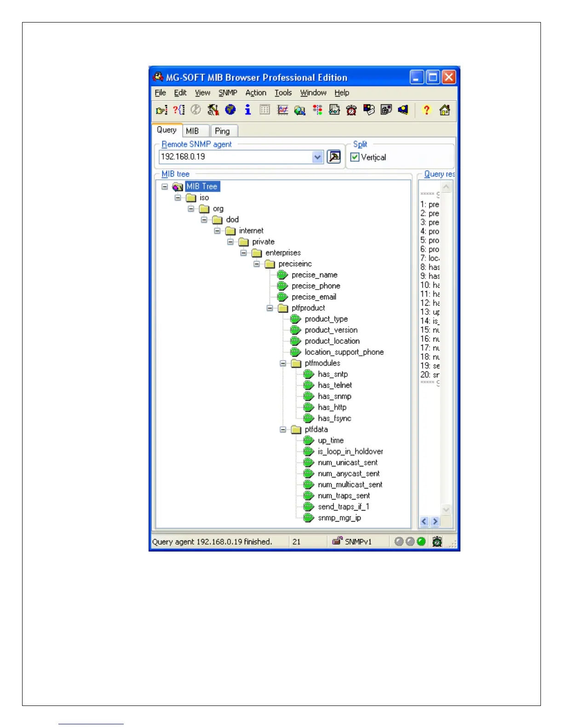Open the grey table view icon
This screenshot has width=563, height=728.
point(265,110)
